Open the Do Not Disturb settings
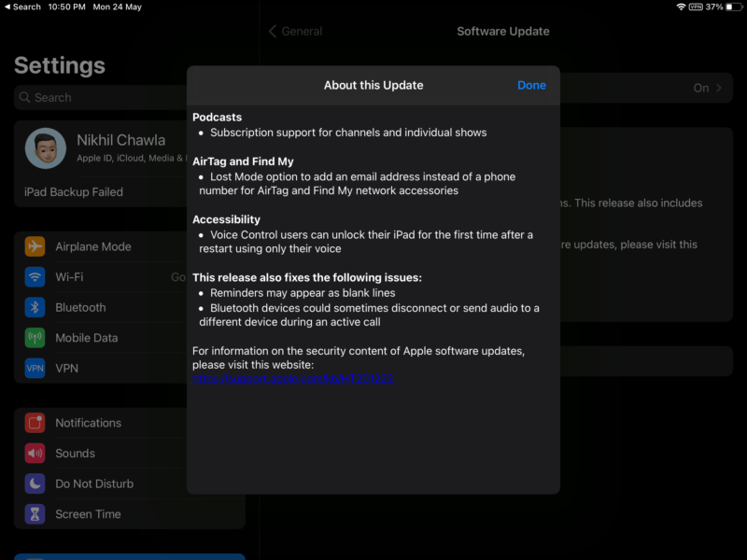 pyautogui.click(x=101, y=483)
